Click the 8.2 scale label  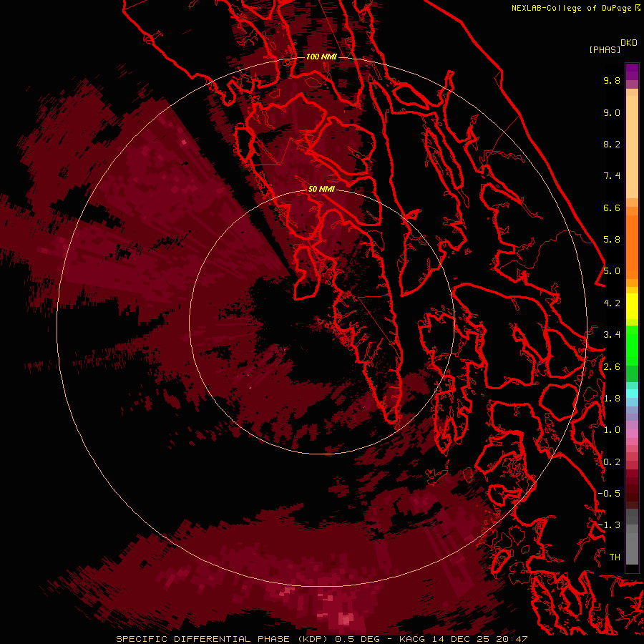coord(612,144)
